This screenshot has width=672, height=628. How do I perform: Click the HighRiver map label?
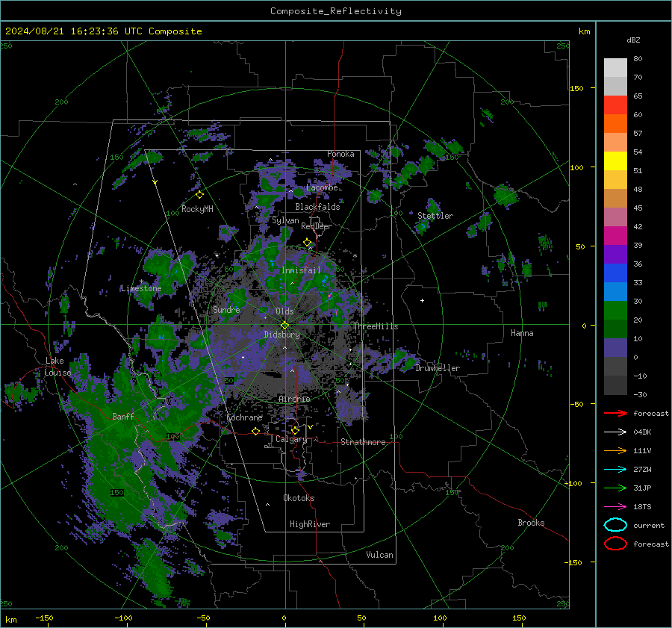pyautogui.click(x=310, y=524)
